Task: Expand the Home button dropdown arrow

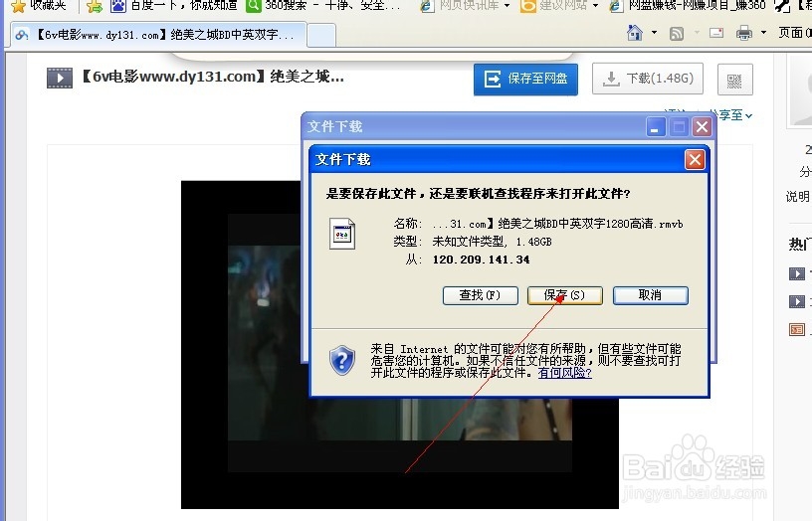Action: [654, 33]
